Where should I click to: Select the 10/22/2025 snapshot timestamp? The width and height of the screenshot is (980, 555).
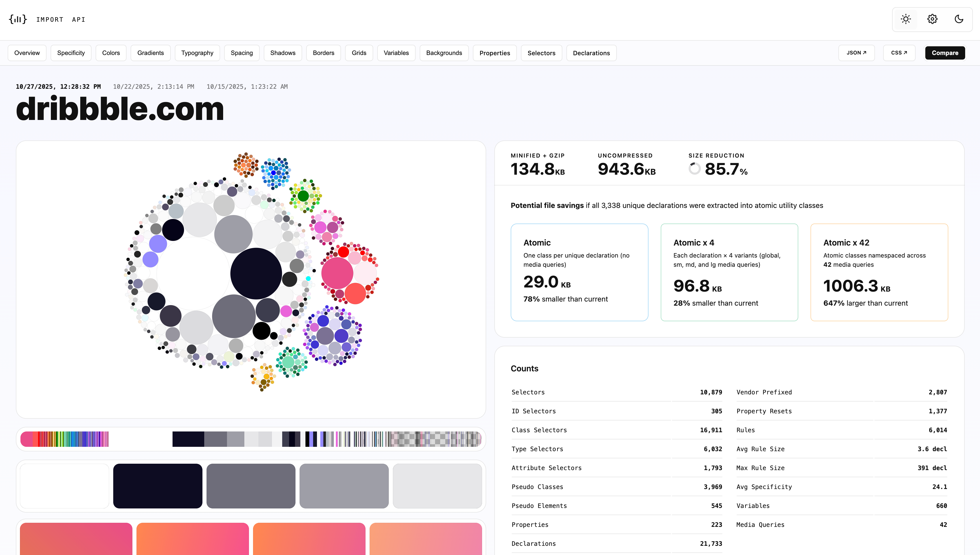(154, 86)
